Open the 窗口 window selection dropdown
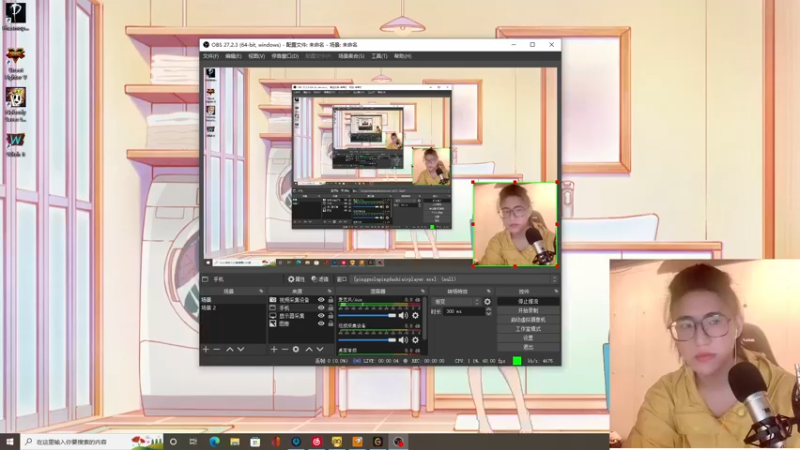Image resolution: width=800 pixels, height=450 pixels. point(454,279)
